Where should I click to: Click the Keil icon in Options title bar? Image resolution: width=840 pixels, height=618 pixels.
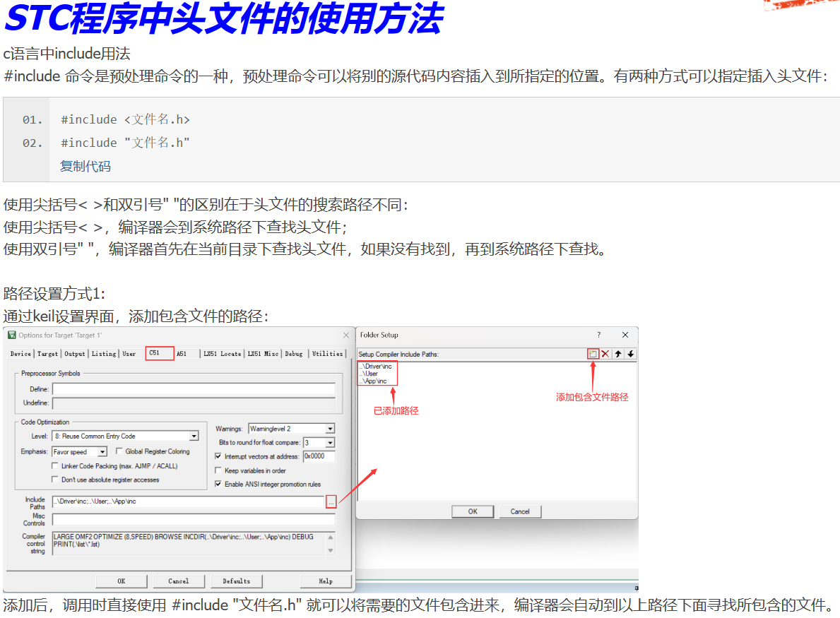point(12,335)
